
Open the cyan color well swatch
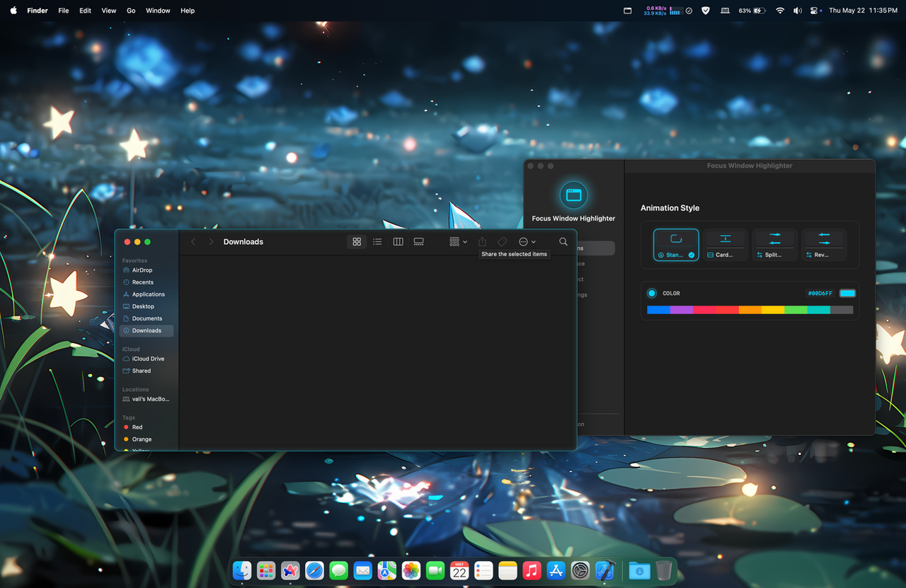pos(847,293)
